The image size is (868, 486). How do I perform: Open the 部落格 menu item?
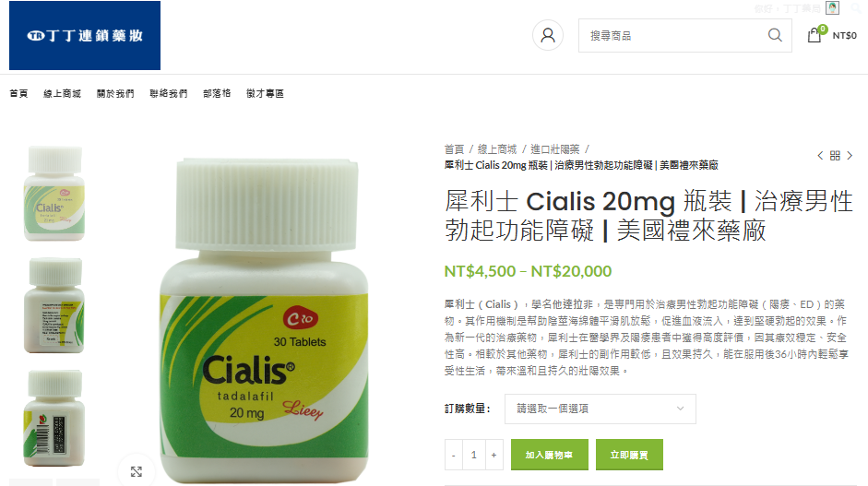click(x=217, y=93)
